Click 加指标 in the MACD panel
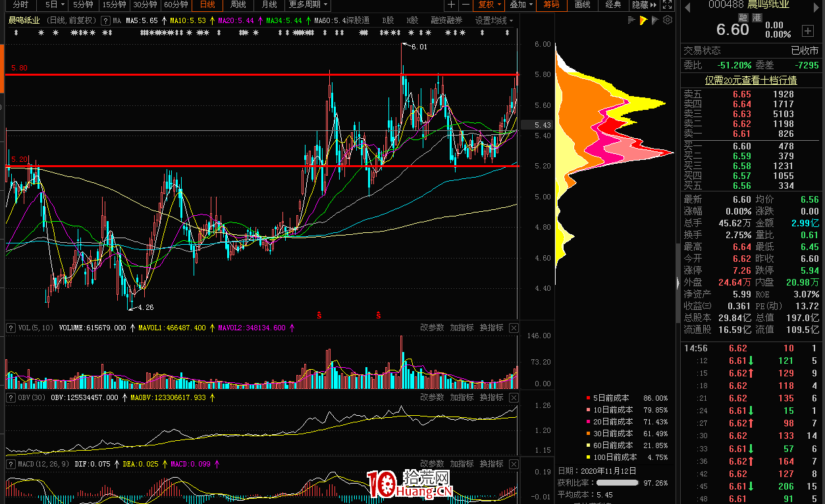Screen dimensions: 825x504 (x=462, y=464)
